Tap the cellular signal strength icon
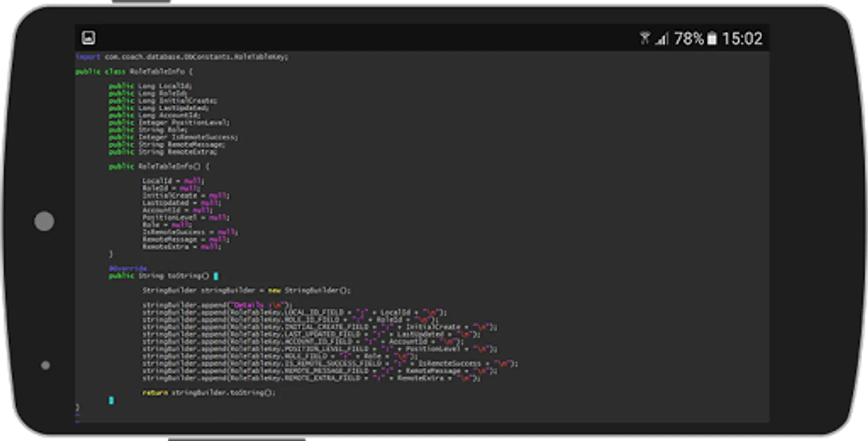This screenshot has width=868, height=441. (662, 38)
